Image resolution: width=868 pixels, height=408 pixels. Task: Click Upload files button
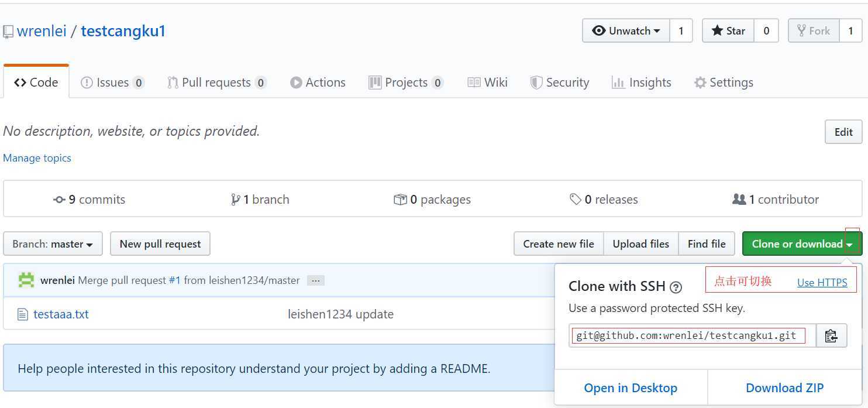pyautogui.click(x=641, y=244)
